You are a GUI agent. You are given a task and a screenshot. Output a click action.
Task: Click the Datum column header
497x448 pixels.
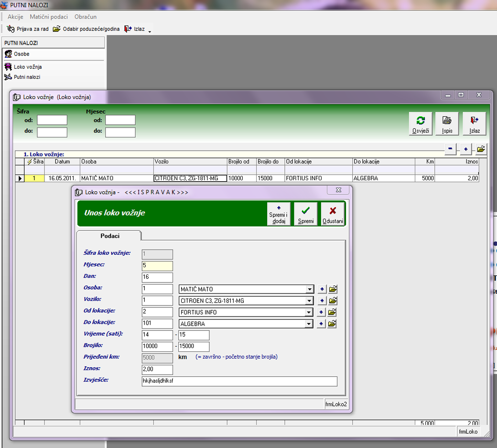coord(62,162)
